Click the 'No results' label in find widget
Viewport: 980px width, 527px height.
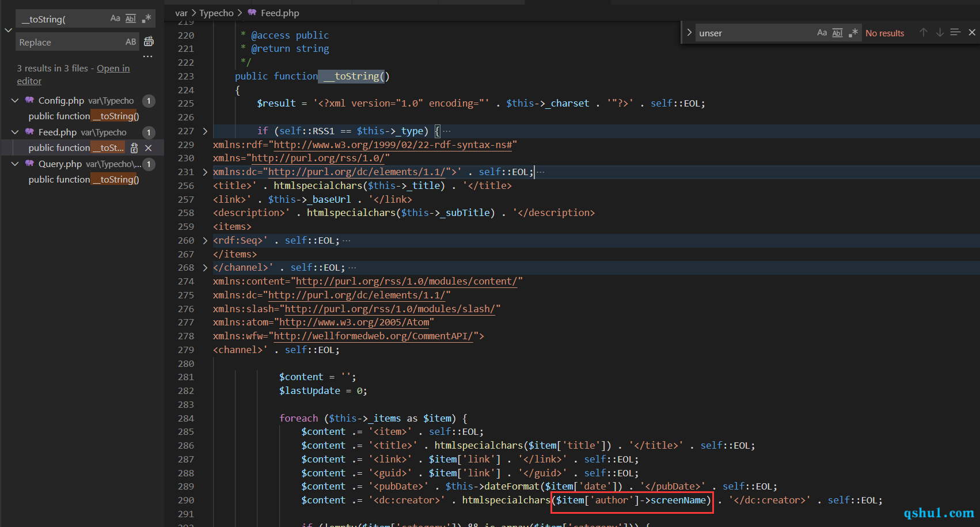tap(884, 33)
